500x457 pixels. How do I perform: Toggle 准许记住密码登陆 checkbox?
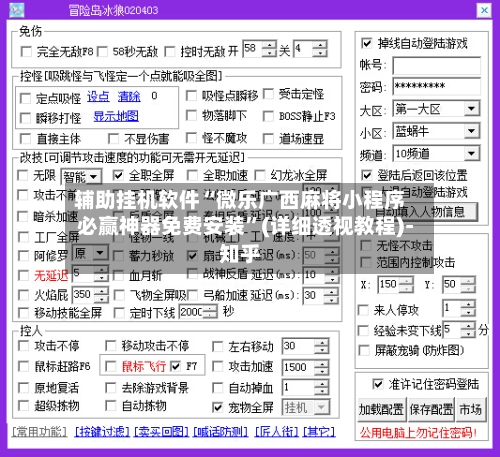click(378, 384)
